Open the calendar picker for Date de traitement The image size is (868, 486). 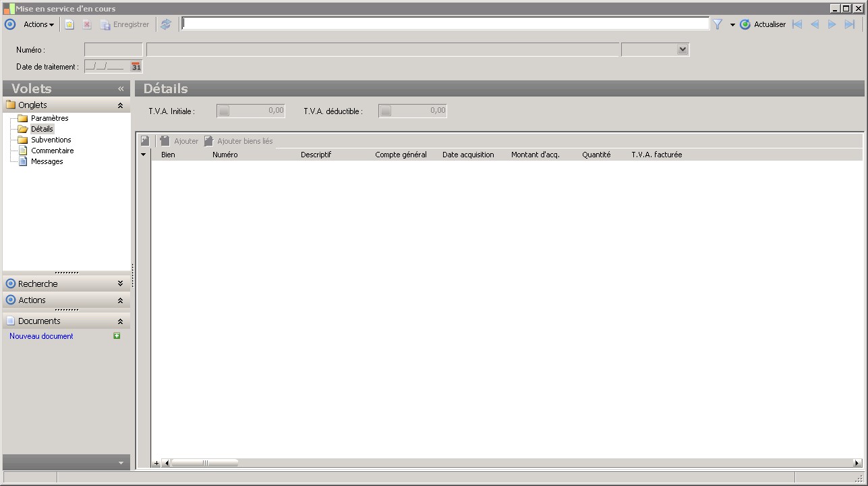pos(136,66)
